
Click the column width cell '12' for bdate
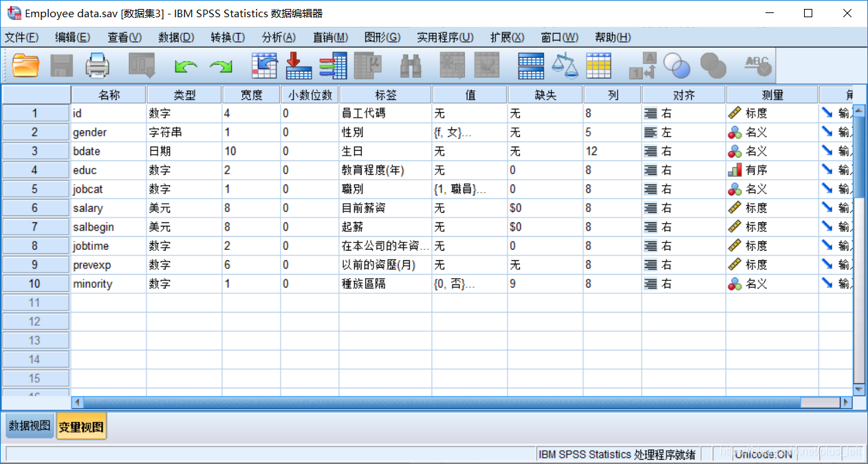[x=612, y=151]
